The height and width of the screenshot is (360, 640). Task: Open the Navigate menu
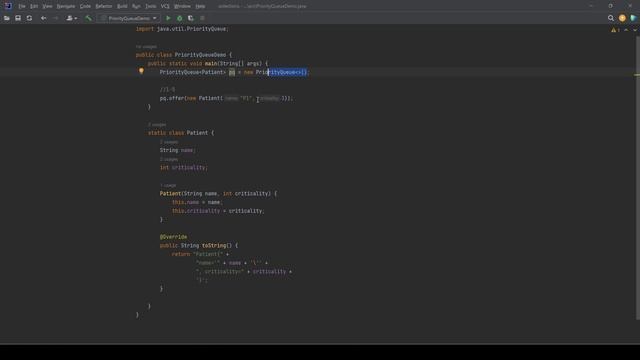66,6
